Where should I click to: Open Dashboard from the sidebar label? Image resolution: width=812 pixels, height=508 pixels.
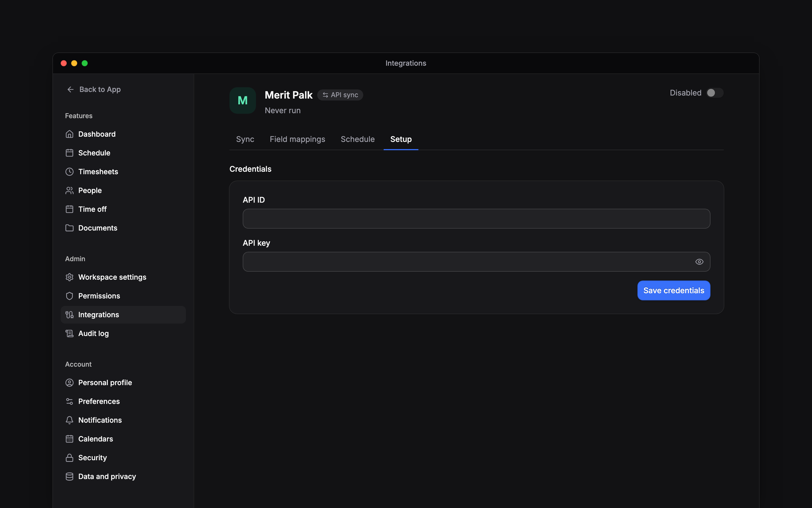pos(97,134)
